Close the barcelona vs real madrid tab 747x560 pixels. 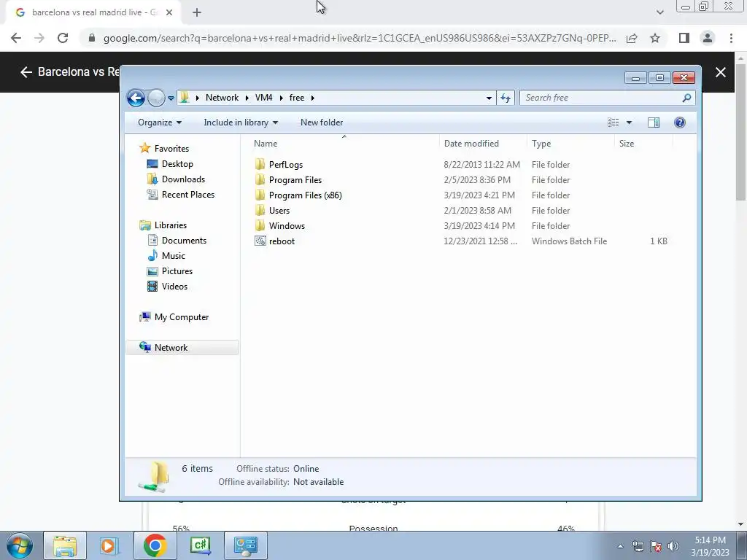pos(169,13)
